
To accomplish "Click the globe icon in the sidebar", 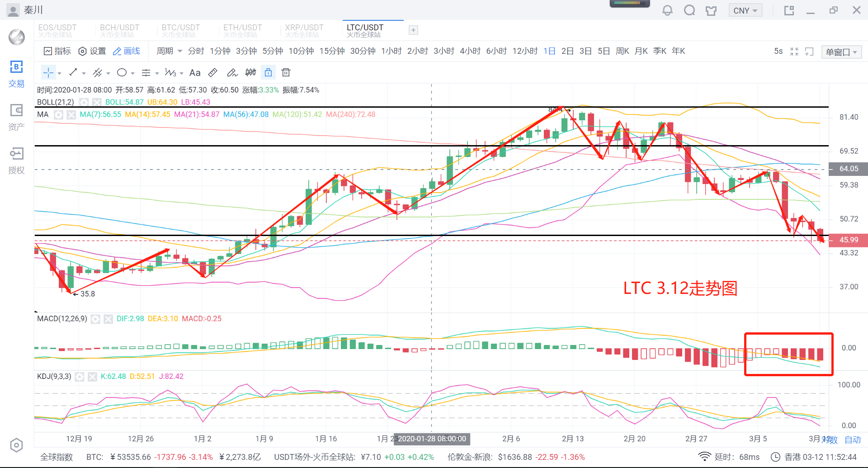I will [x=17, y=37].
